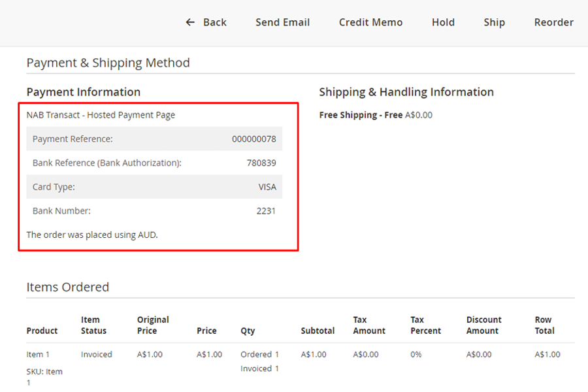Click the Bank Authorization value 780839
This screenshot has height=392, width=588.
coord(261,163)
